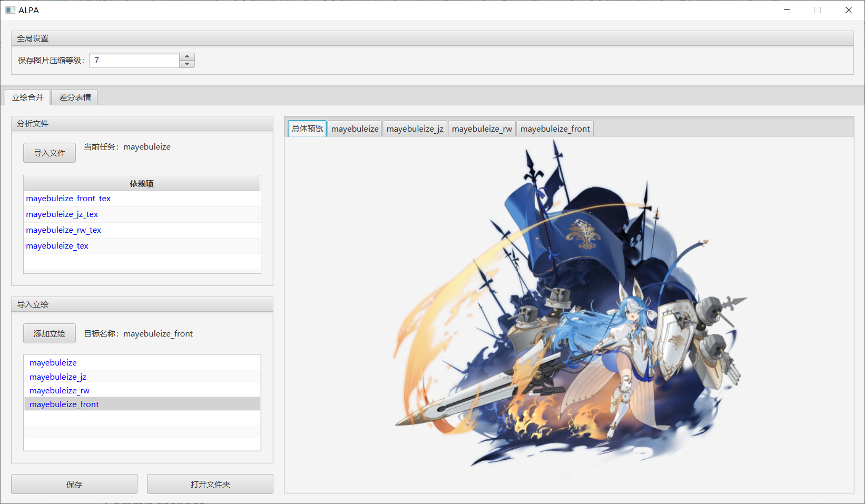Select mayebuleize_front_tex in the dependency list

(x=68, y=199)
